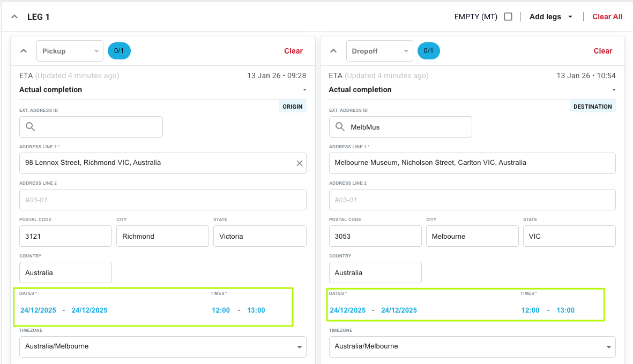633x364 pixels.
Task: Open the Pickup Australia/Melbourne timezone dropdown
Action: pyautogui.click(x=162, y=346)
